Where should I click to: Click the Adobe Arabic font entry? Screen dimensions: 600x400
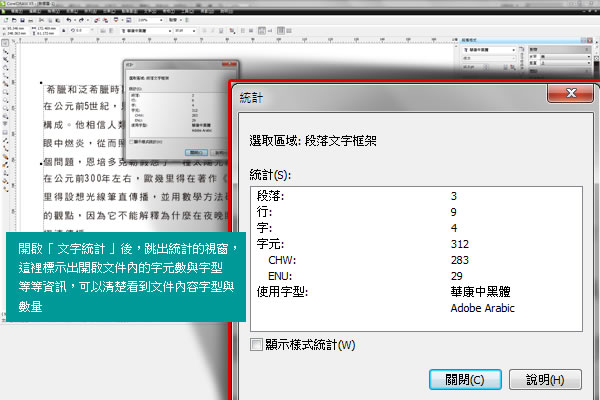tap(482, 308)
